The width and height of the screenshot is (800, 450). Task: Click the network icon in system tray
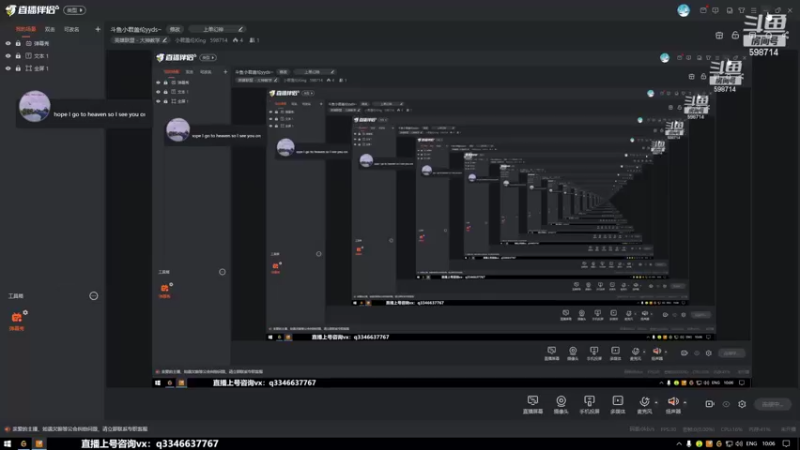(x=729, y=444)
